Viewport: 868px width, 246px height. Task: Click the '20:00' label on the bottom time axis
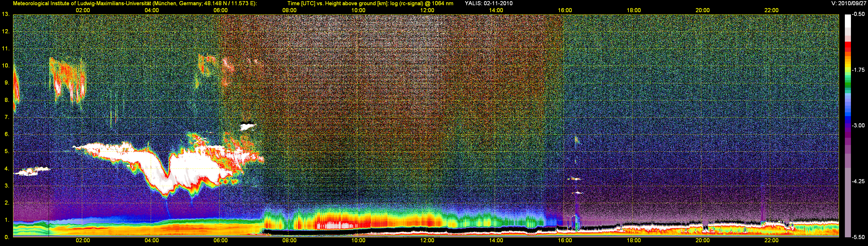(703, 241)
